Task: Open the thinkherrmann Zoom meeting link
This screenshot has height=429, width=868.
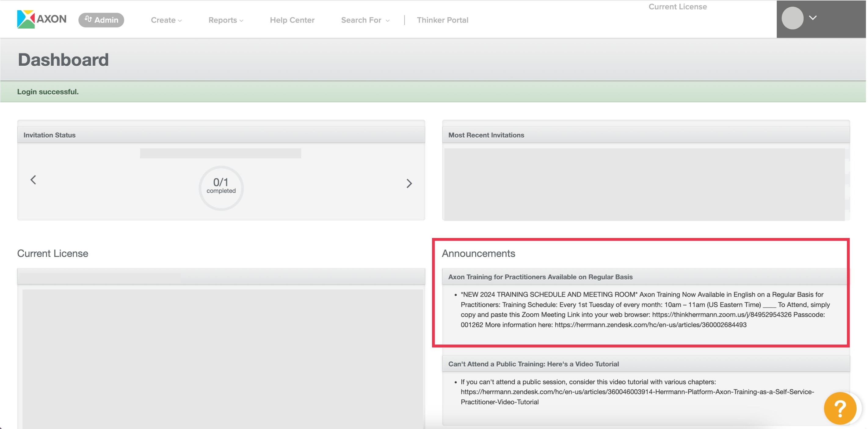Action: click(721, 315)
